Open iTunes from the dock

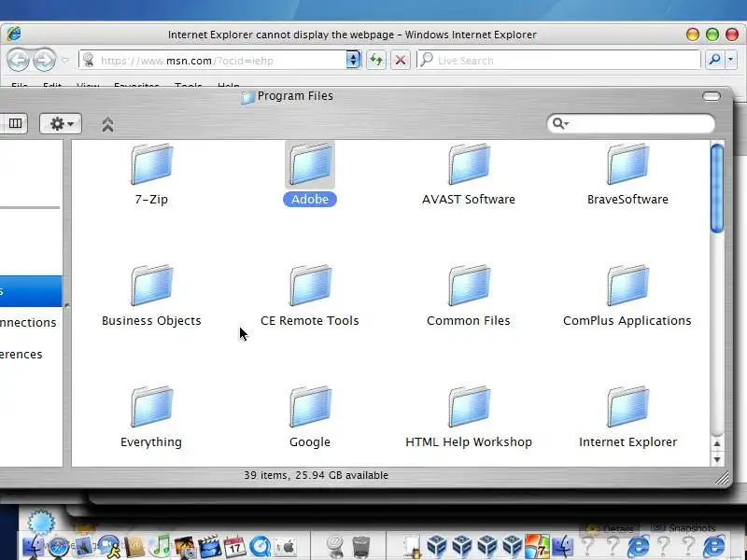(161, 547)
